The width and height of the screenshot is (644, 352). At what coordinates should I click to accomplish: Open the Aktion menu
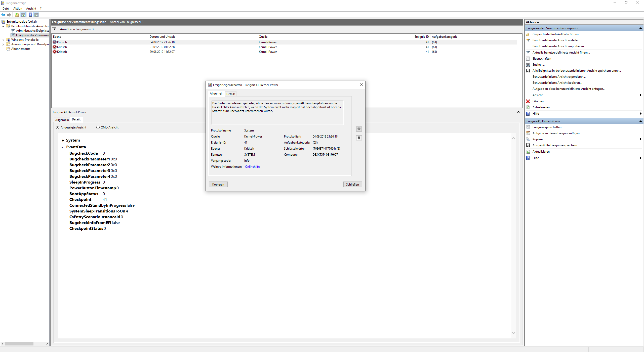tap(18, 9)
